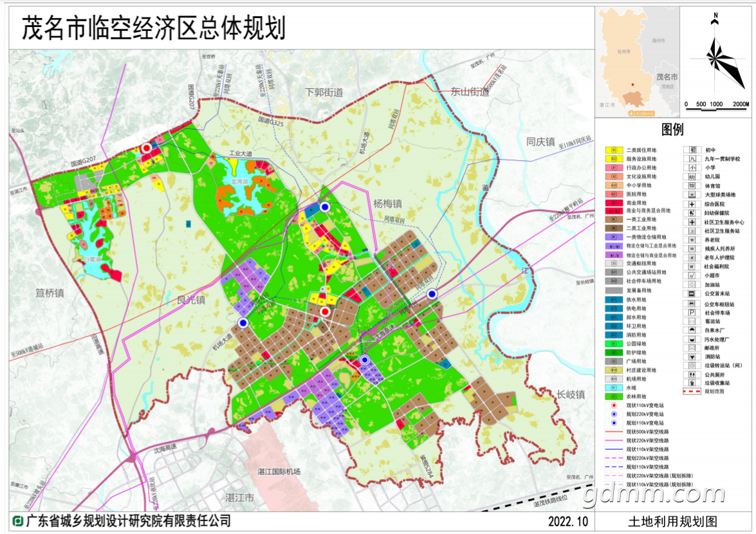
Task: Click the 茂名市临空经济区总体规划 title text
Action: tap(154, 28)
